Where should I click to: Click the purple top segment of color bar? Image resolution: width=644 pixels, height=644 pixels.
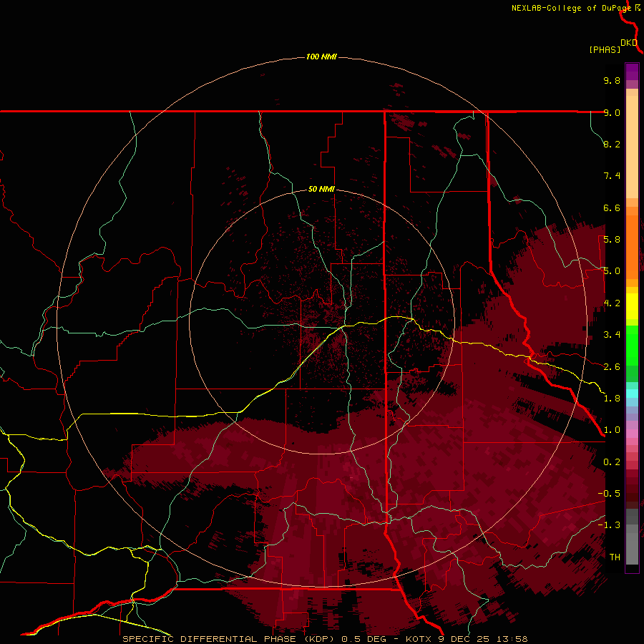click(632, 72)
